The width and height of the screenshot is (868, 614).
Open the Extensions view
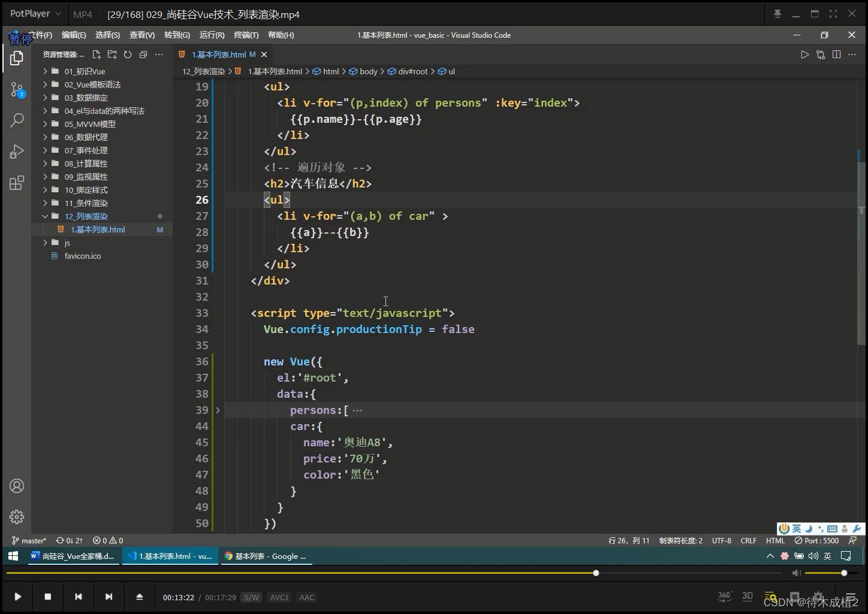[17, 182]
